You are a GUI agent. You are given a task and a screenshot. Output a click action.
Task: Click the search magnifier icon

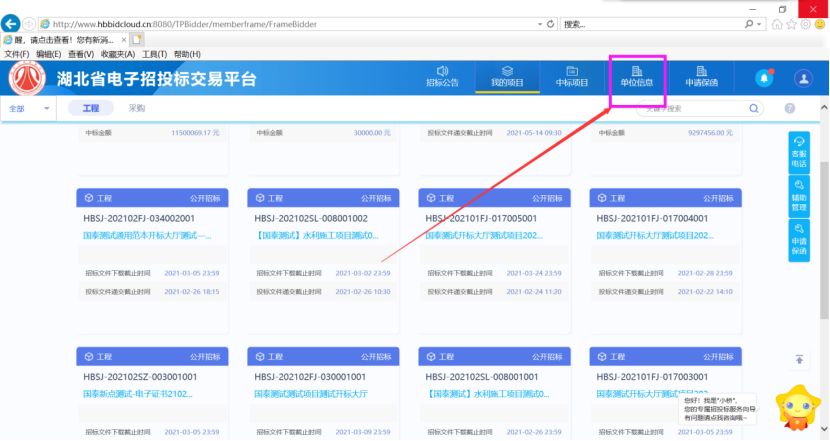click(x=754, y=108)
